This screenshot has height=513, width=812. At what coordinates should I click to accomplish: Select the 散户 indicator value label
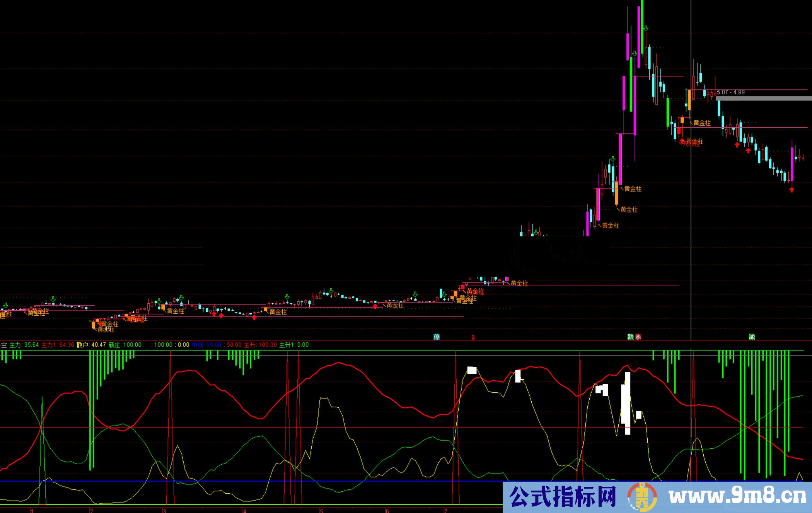point(91,345)
